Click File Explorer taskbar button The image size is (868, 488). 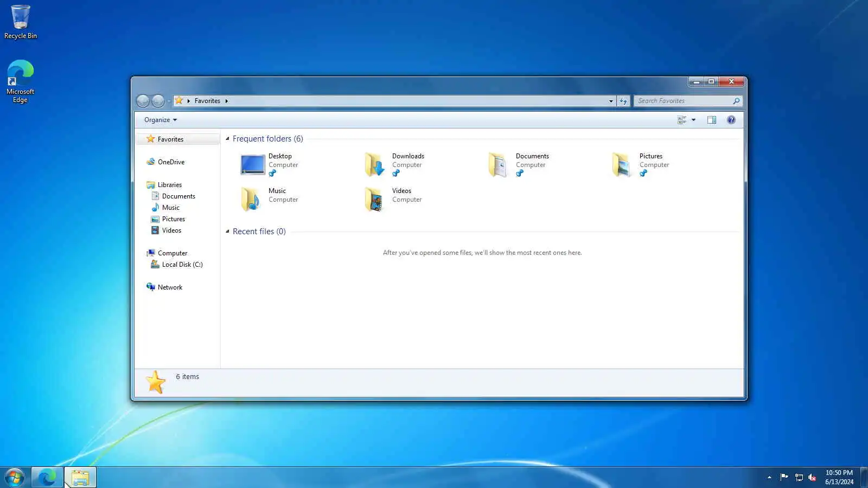[80, 478]
